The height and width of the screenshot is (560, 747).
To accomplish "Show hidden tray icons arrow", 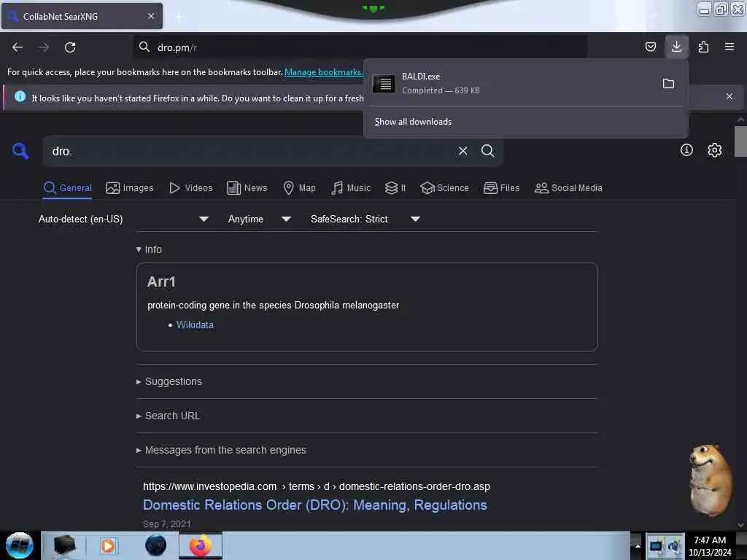I will coord(637,546).
